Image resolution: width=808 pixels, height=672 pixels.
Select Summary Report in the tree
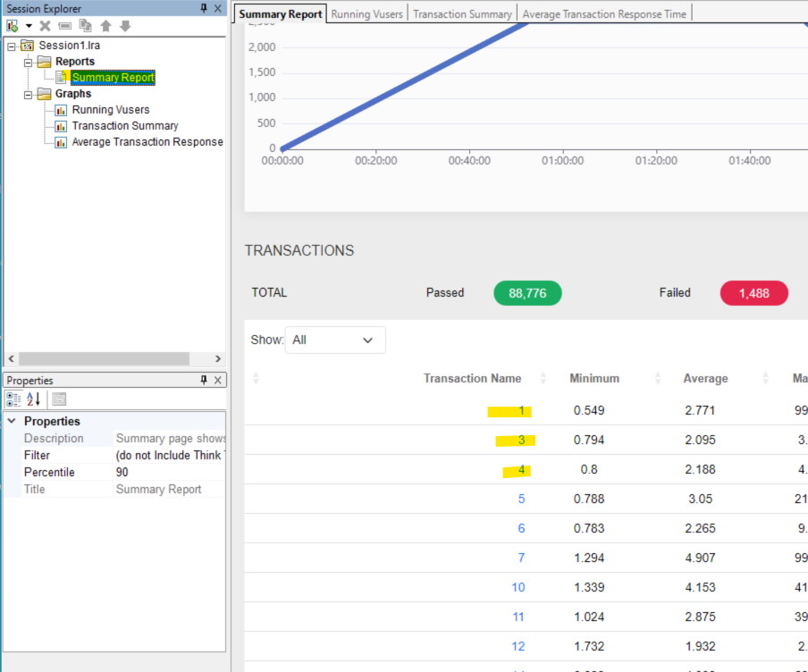tap(113, 78)
